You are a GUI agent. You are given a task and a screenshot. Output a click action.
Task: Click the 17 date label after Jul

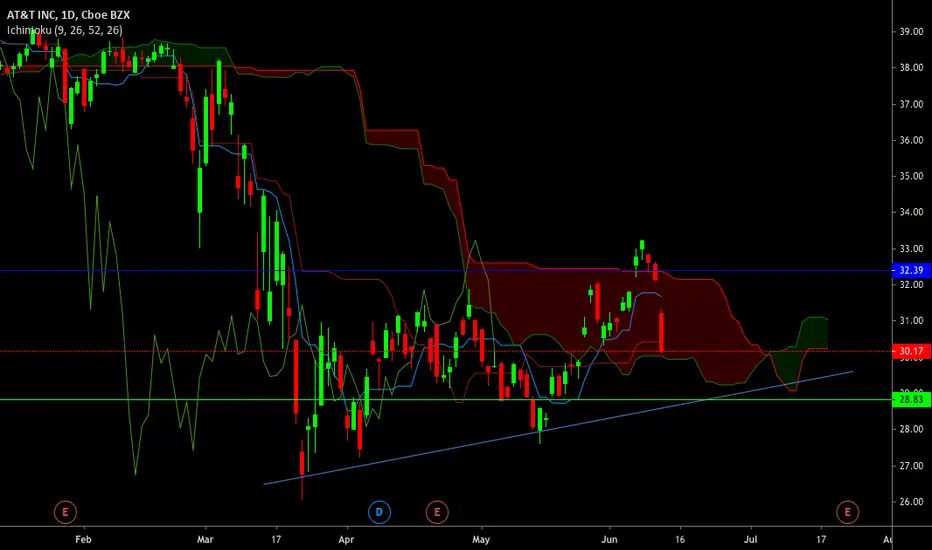point(821,539)
